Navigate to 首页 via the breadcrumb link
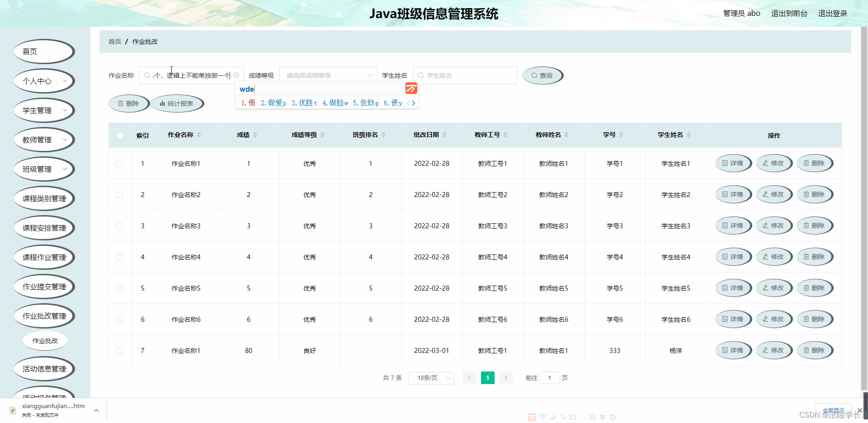The width and height of the screenshot is (868, 423). pos(114,41)
